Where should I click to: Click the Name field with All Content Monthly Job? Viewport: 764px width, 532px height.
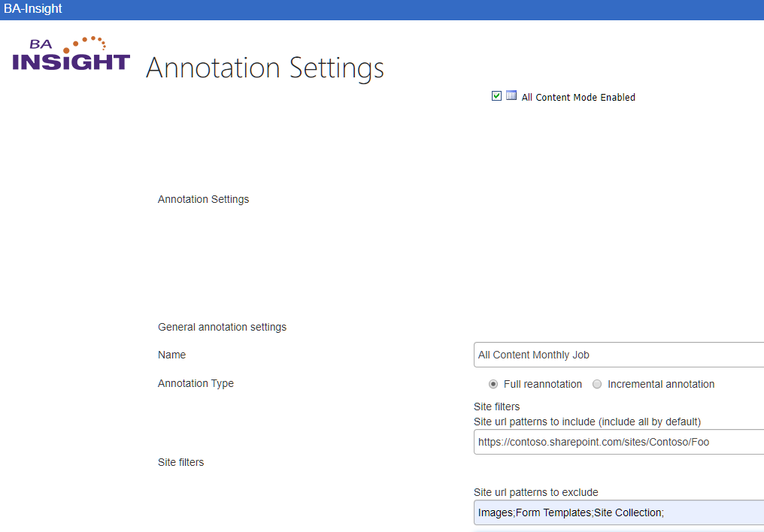(618, 355)
